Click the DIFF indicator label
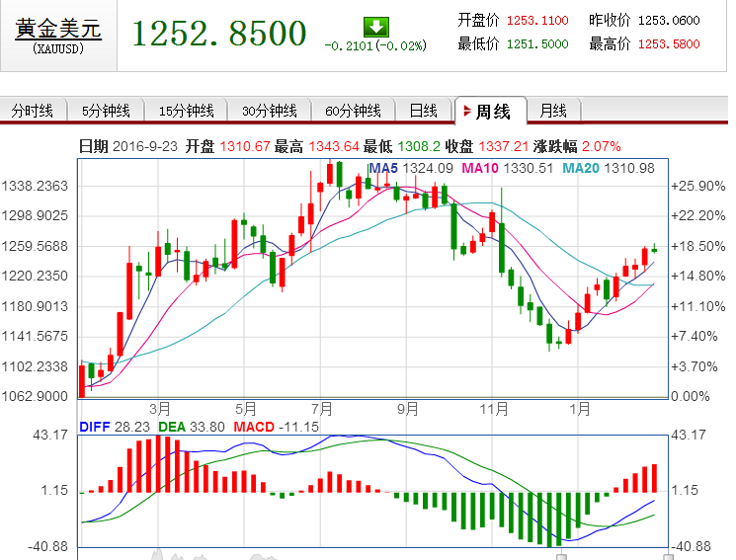This screenshot has height=560, width=736. click(95, 427)
